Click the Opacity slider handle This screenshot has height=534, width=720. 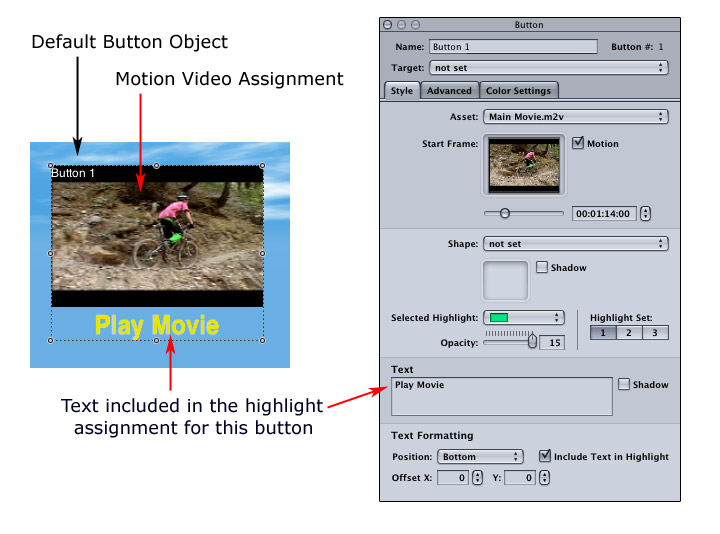point(531,341)
